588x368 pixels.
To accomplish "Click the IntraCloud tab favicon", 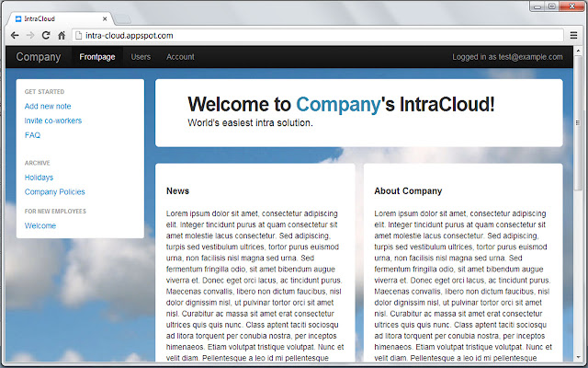I will [x=18, y=18].
